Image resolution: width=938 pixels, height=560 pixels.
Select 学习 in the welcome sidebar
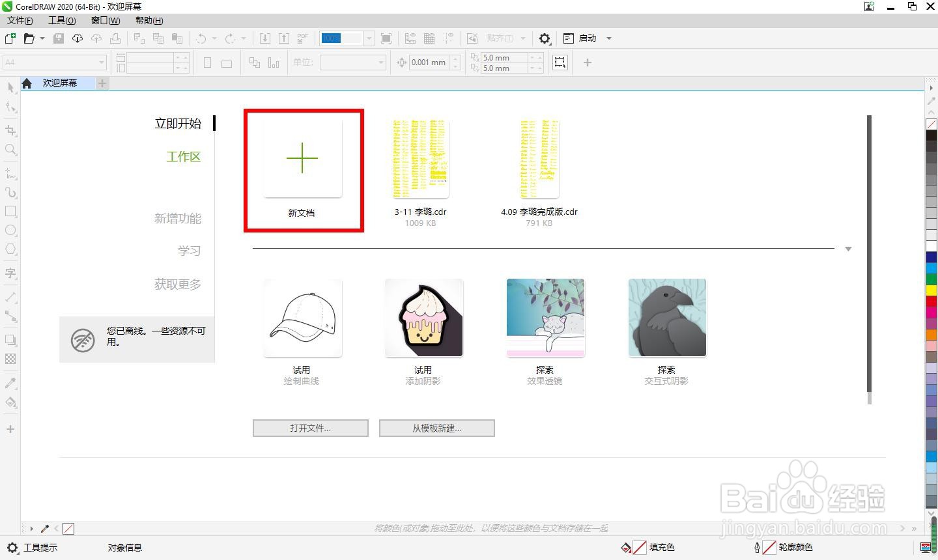(190, 251)
